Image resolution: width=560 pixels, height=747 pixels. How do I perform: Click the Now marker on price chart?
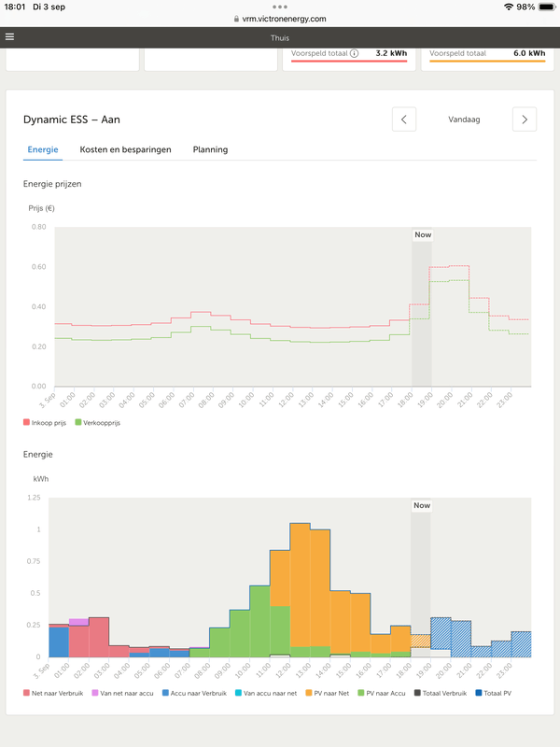click(422, 236)
